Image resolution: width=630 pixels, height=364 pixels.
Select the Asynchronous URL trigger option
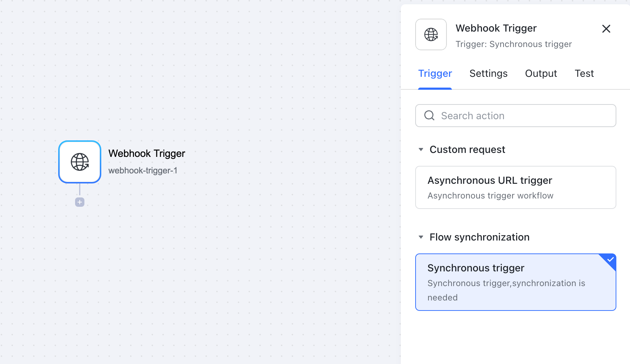pyautogui.click(x=515, y=187)
